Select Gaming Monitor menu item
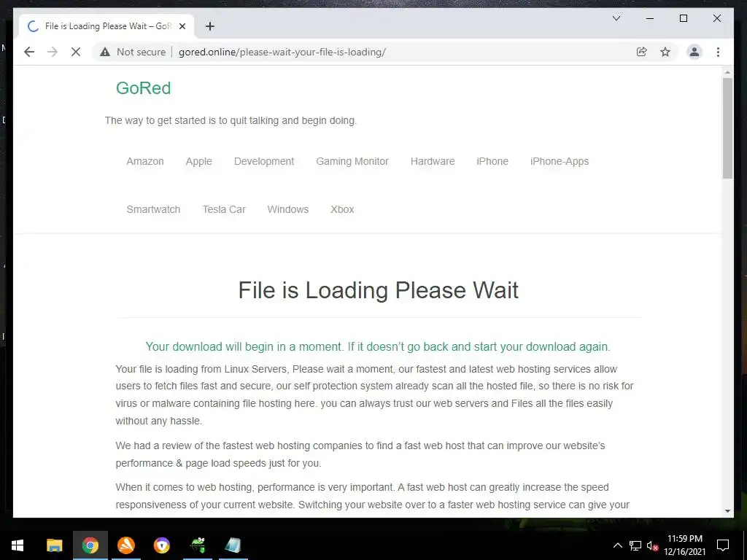This screenshot has width=747, height=560. tap(352, 161)
